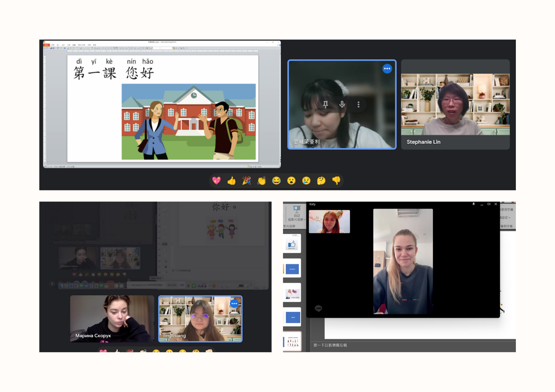Send the sparkling heart reaction
This screenshot has width=555, height=392.
pyautogui.click(x=216, y=181)
